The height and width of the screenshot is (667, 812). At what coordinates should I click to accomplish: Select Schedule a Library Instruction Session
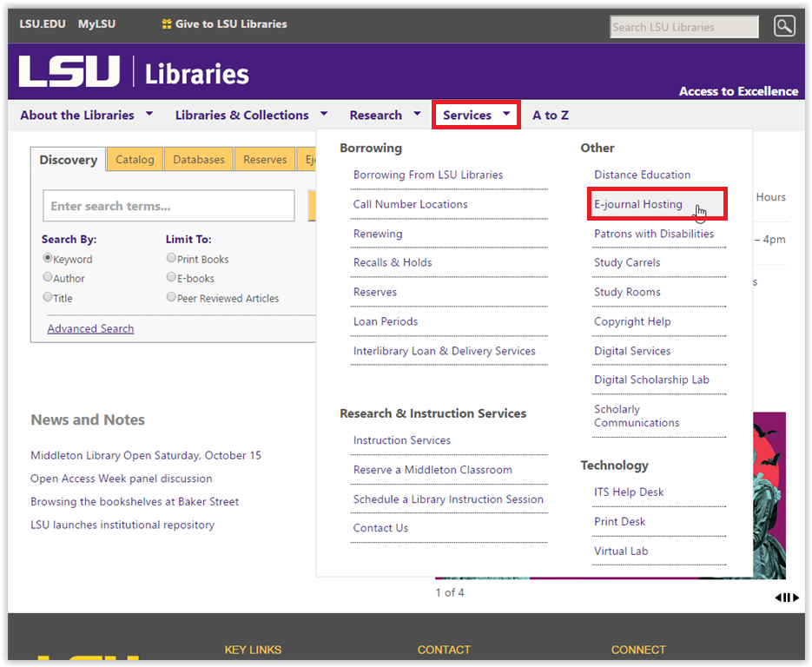[x=448, y=499]
